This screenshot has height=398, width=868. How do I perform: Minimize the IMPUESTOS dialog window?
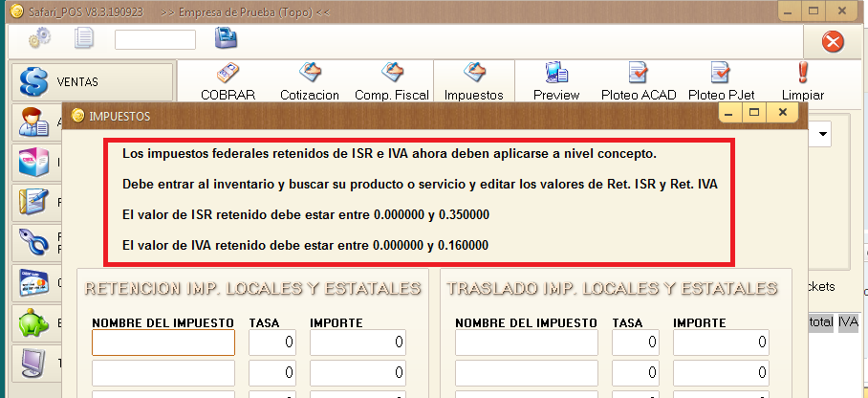coord(729,113)
